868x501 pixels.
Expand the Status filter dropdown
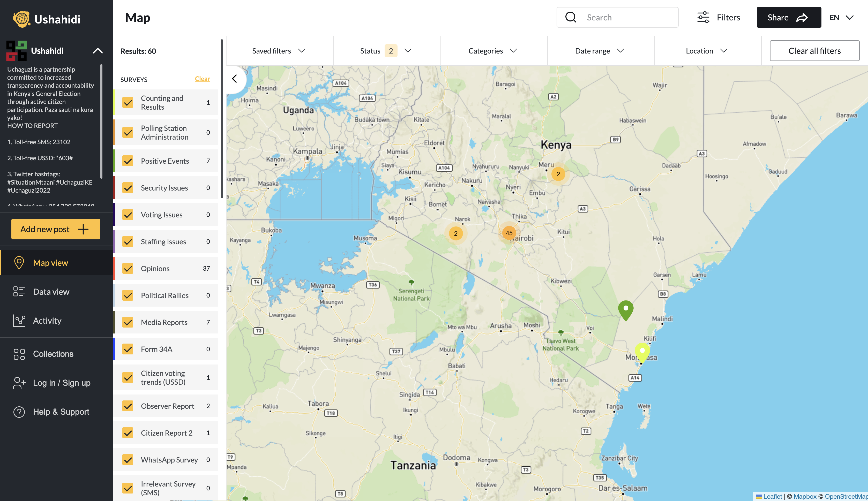(385, 51)
